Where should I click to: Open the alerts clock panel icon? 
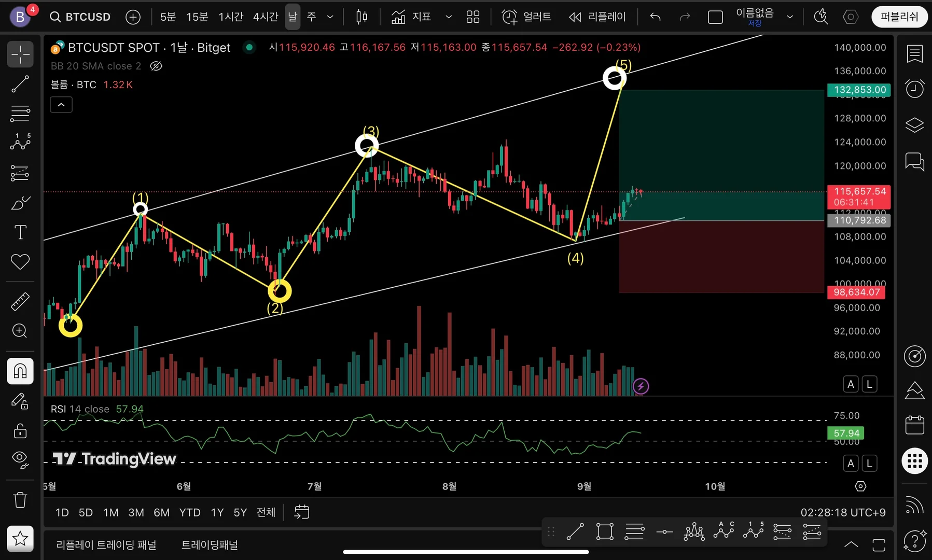tap(914, 89)
